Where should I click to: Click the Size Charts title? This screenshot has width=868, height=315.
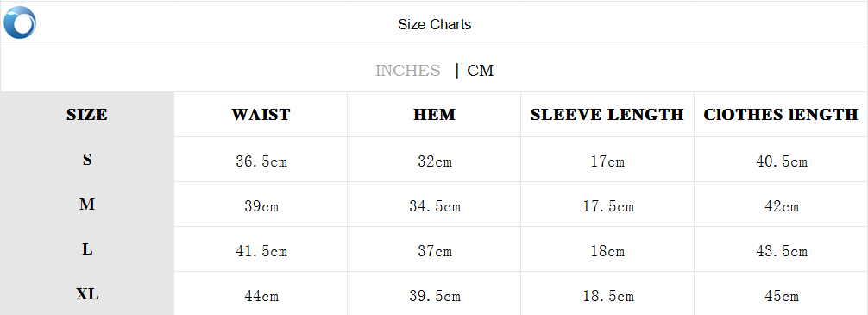point(435,24)
